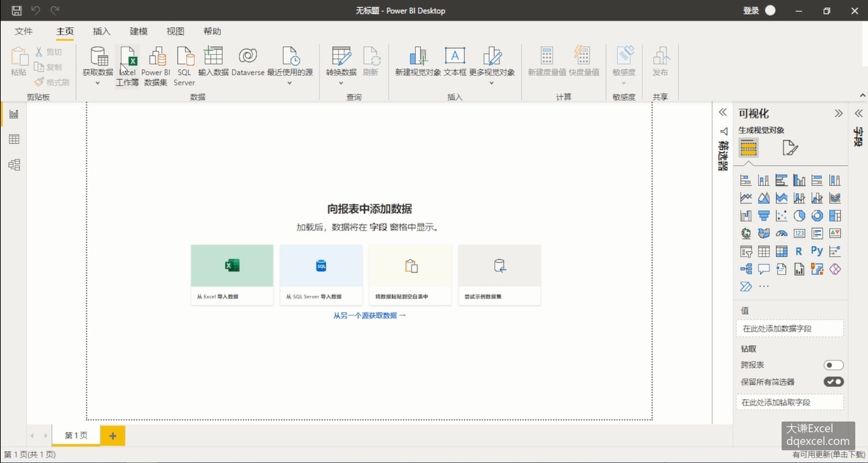Click 从 Excel 导入数据 card
The width and height of the screenshot is (868, 463).
[232, 274]
